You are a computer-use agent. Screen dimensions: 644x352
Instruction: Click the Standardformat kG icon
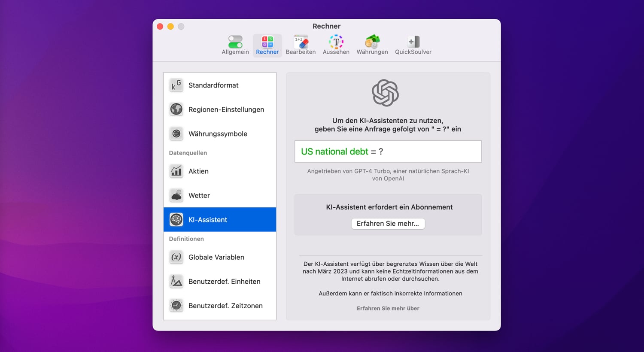coord(176,85)
